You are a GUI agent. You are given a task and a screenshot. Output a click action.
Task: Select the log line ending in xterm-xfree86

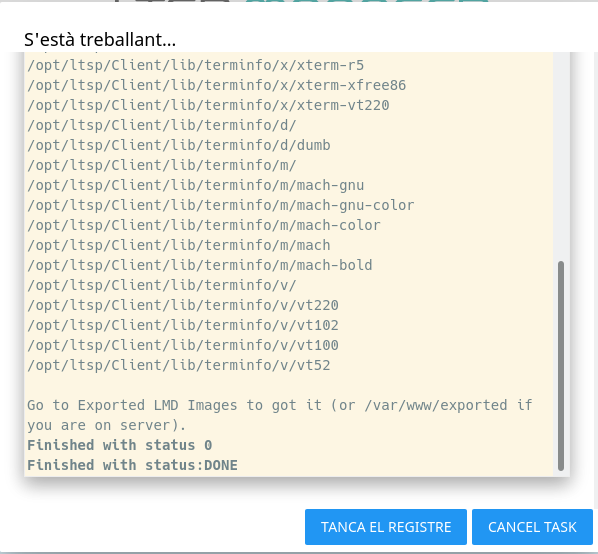[x=216, y=85]
